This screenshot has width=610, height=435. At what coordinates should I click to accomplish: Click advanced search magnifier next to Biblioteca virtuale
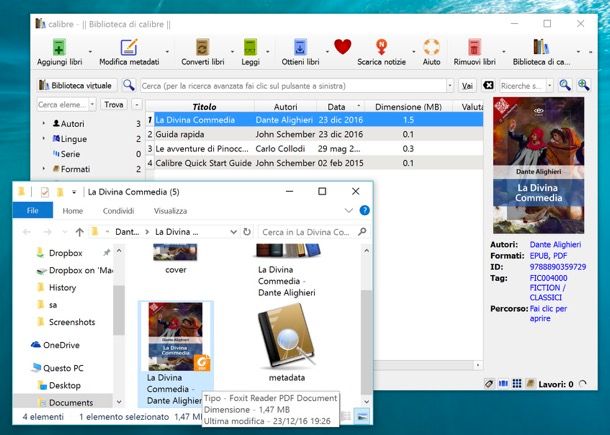pos(128,85)
